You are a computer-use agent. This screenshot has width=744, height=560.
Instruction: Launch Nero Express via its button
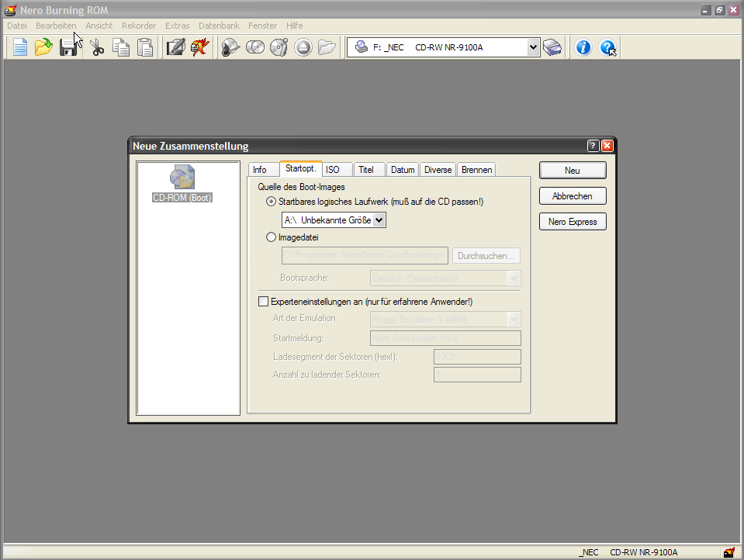pyautogui.click(x=573, y=222)
